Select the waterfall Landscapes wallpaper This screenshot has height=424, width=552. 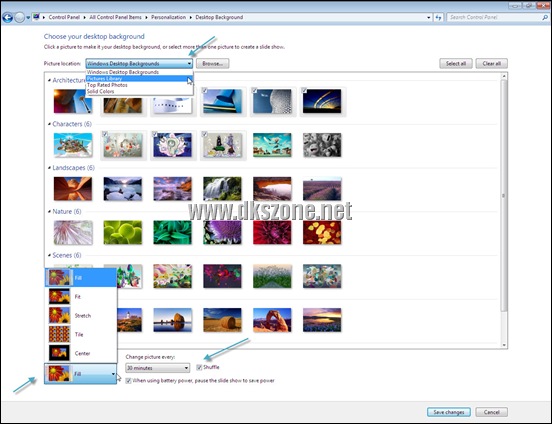(222, 189)
